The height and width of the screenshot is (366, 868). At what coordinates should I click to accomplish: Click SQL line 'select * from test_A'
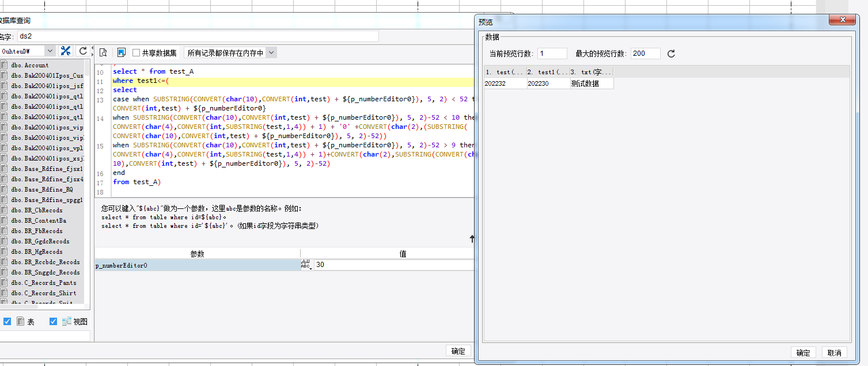[153, 71]
